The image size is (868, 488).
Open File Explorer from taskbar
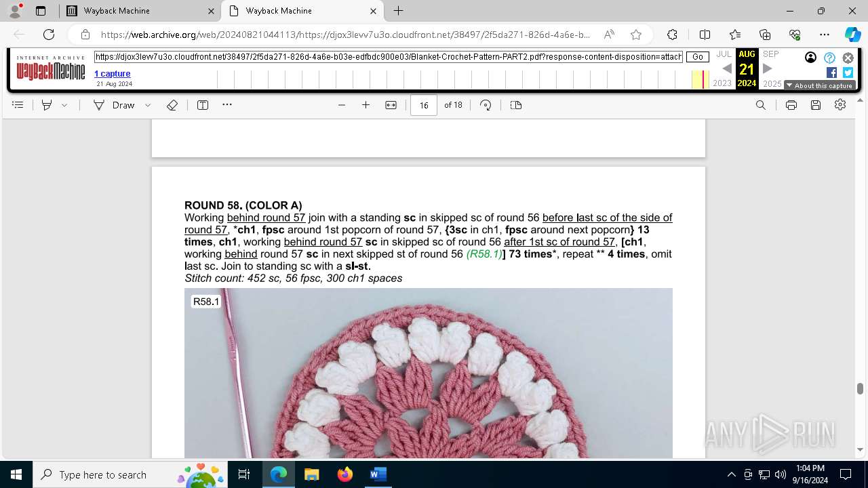pyautogui.click(x=311, y=474)
